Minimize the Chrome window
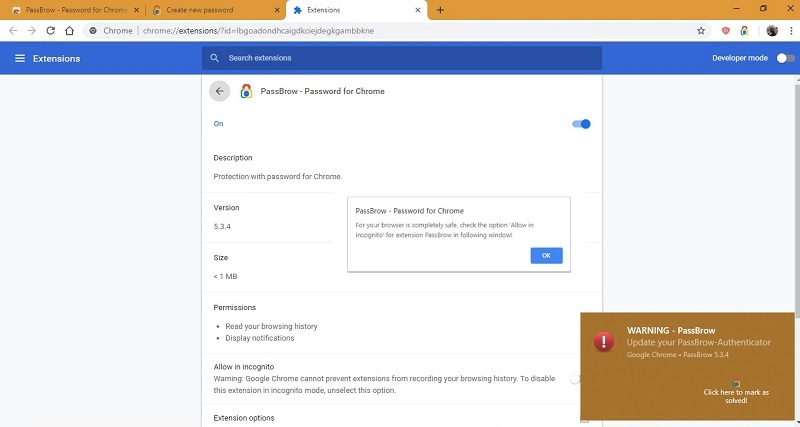The width and height of the screenshot is (800, 427). 737,8
